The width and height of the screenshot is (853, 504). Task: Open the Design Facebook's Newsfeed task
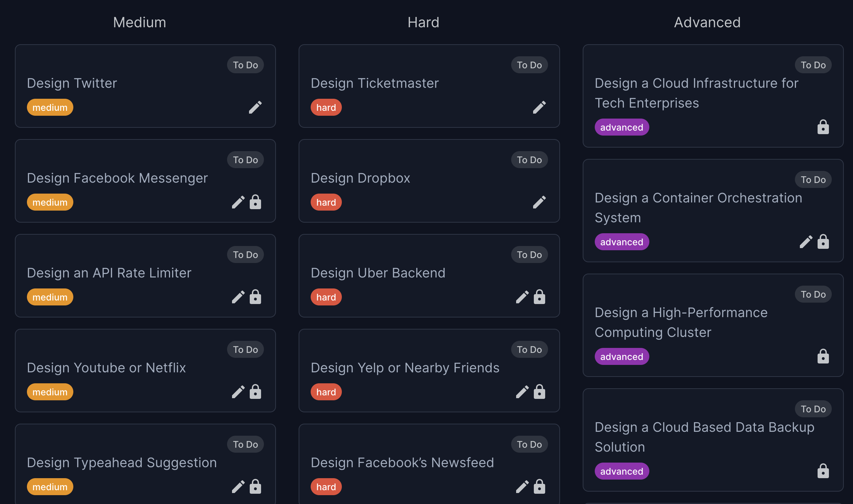[402, 462]
